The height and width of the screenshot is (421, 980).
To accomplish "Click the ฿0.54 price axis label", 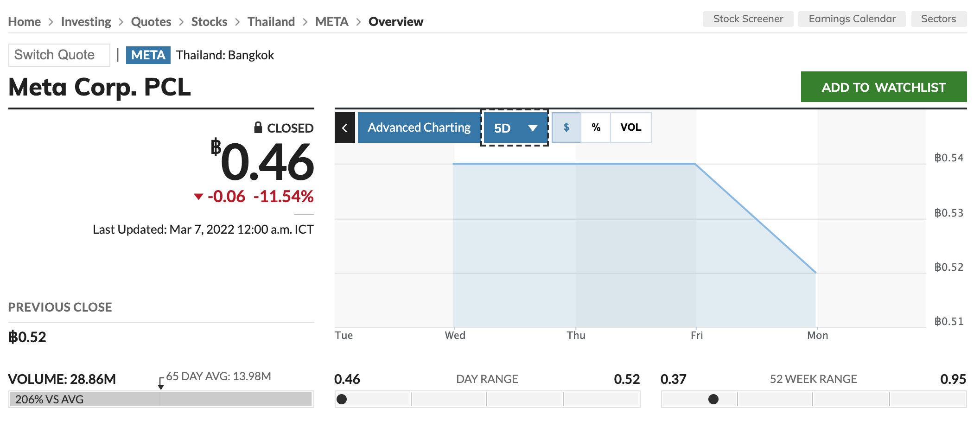I will click(x=949, y=158).
